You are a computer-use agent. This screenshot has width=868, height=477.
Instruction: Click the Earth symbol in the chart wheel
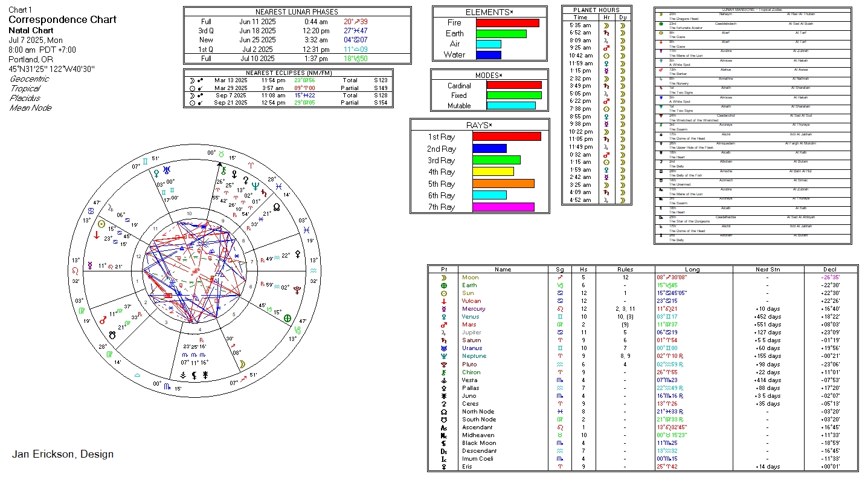pos(288,318)
